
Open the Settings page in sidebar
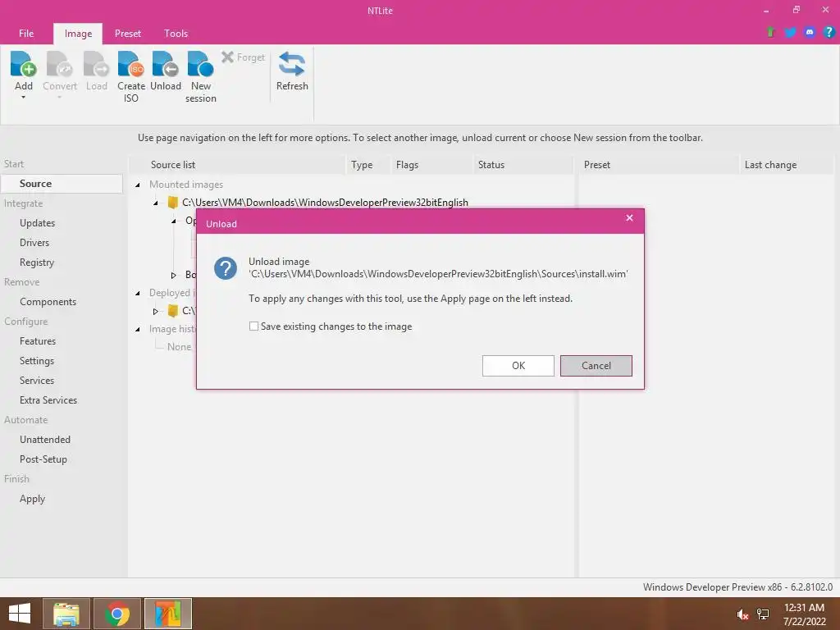point(36,361)
